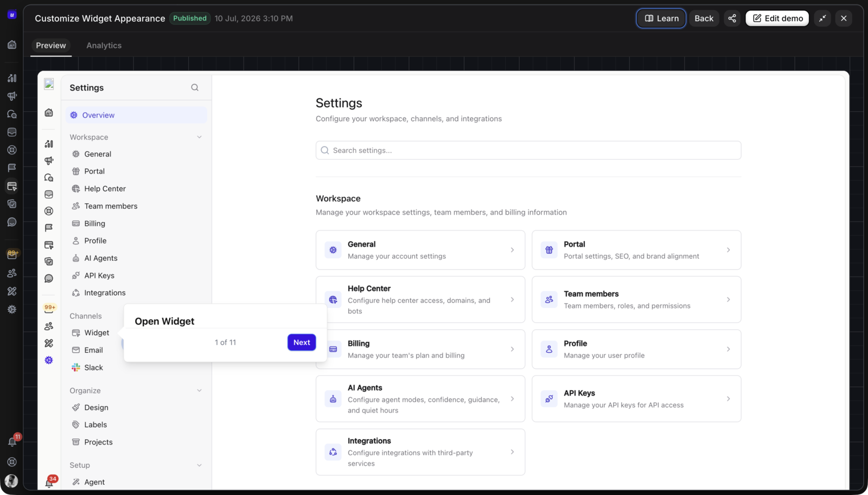868x495 pixels.
Task: Click the search icon beside Settings sidebar title
Action: coord(195,88)
